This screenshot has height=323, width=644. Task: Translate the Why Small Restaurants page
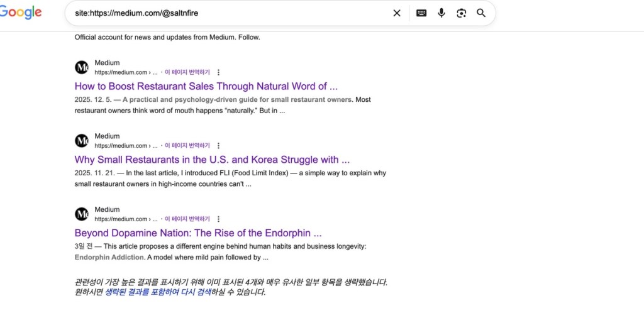(187, 146)
